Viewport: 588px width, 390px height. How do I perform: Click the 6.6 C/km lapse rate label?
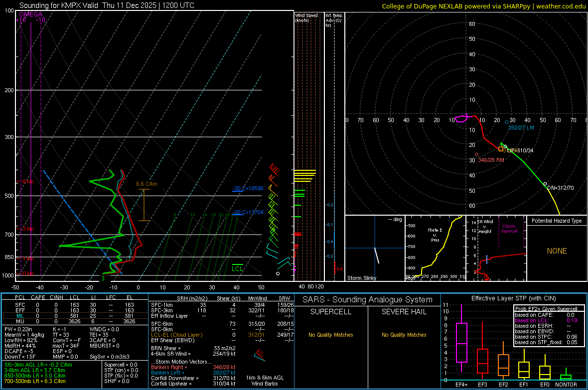147,184
